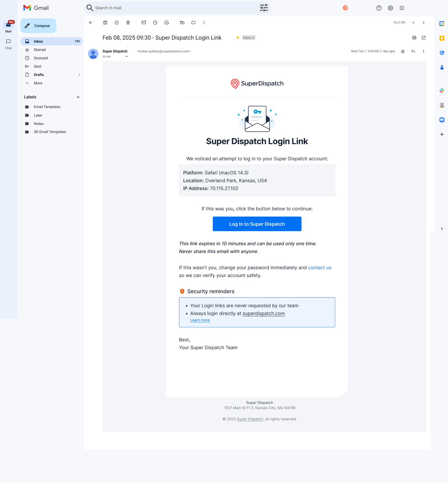Viewport: 448px width, 483px height.
Task: Show recipient details dropdown under 'to me'
Action: coord(127,57)
